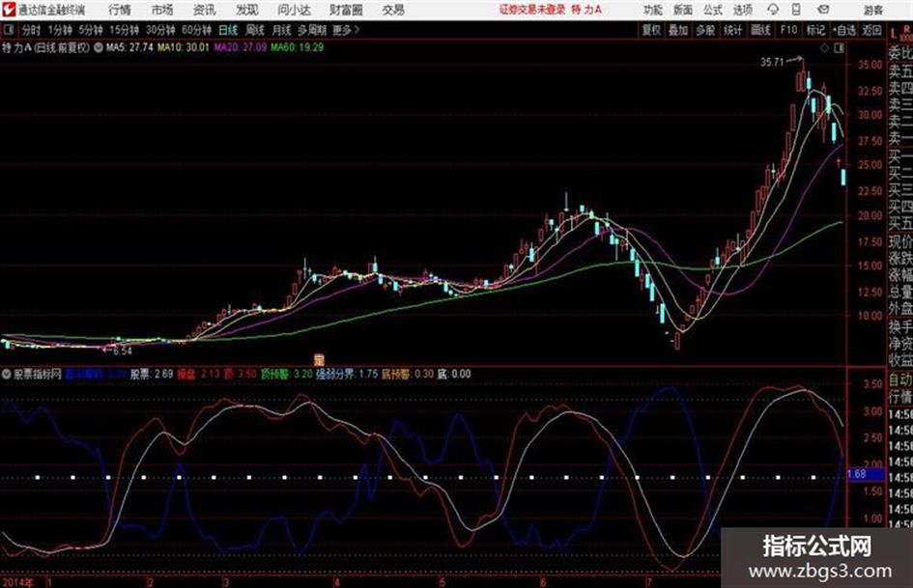Click the 顶预警: 3.20 indicator value

(287, 375)
